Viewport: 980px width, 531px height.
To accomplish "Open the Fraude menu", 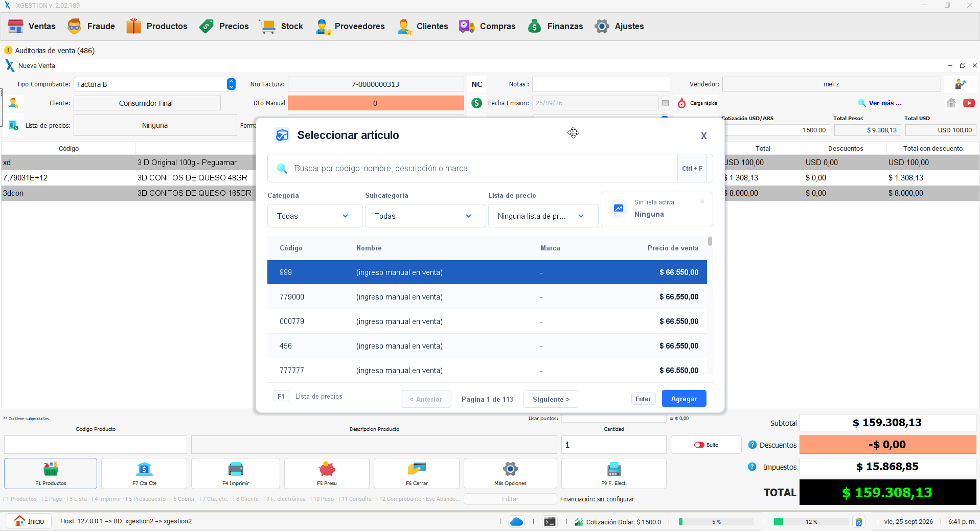I will tap(91, 26).
